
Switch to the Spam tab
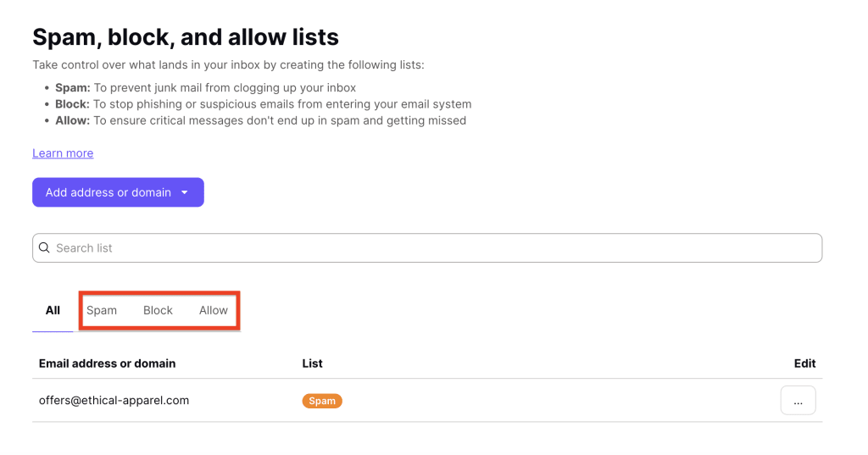102,310
